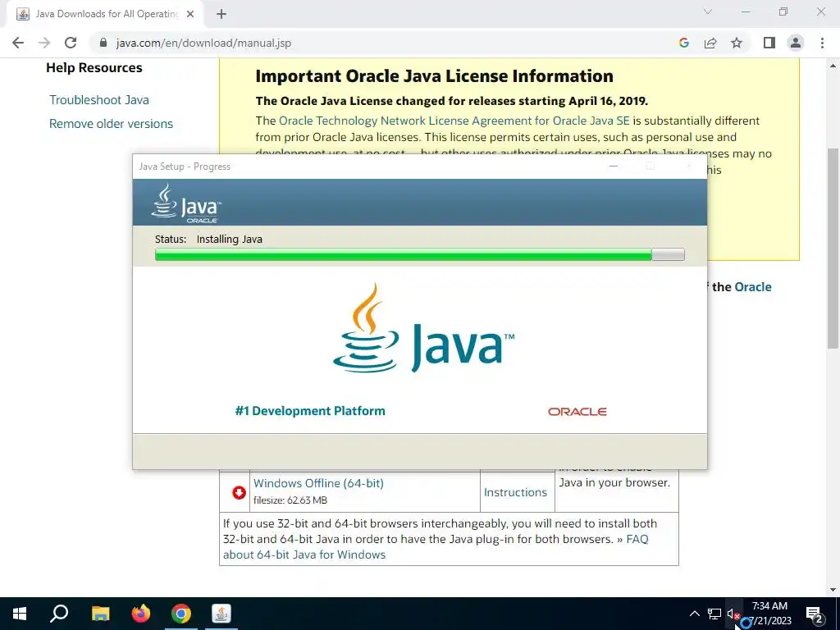This screenshot has width=840, height=630.
Task: Click the #1 Development Platform text
Action: click(x=310, y=411)
